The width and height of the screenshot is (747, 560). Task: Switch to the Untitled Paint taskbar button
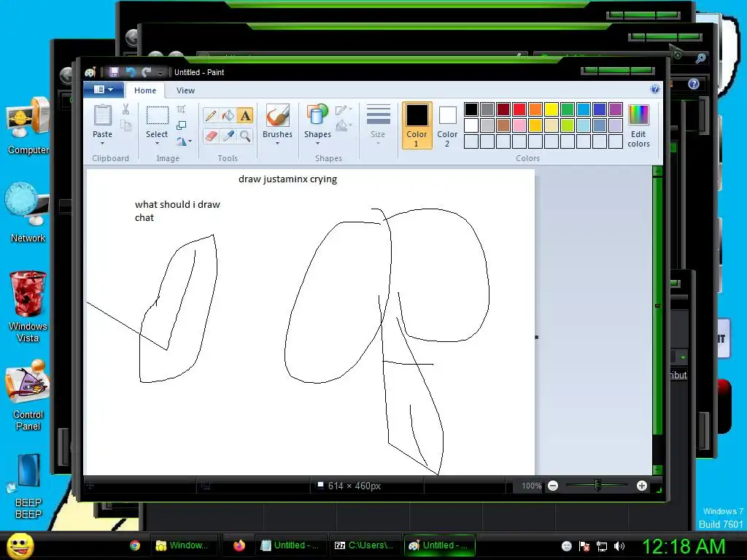point(440,545)
